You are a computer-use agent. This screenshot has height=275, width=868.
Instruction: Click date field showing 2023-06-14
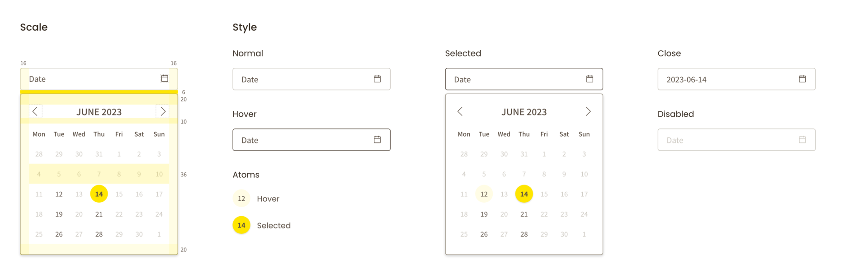click(x=736, y=79)
